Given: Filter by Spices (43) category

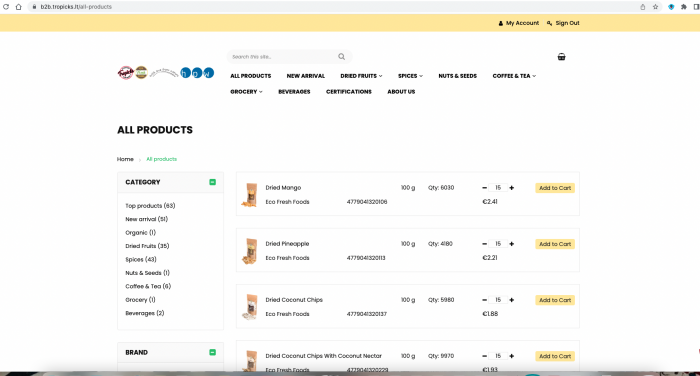Looking at the screenshot, I should [x=141, y=259].
